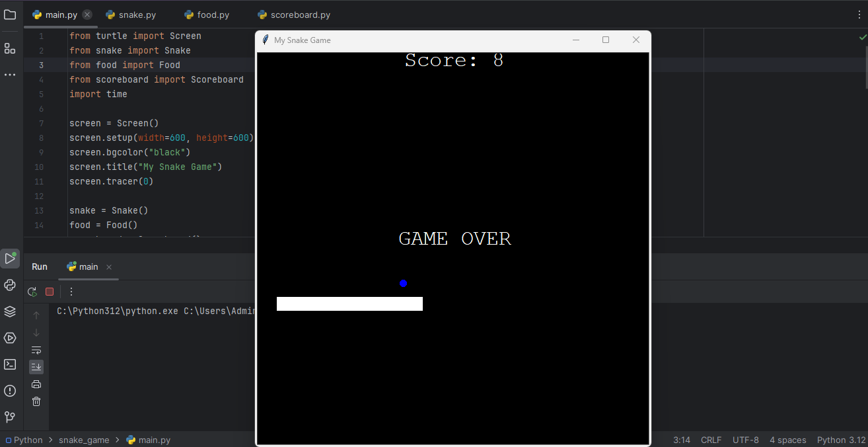Viewport: 868px width, 447px height.
Task: Toggle scroll to end in Run console
Action: click(36, 366)
